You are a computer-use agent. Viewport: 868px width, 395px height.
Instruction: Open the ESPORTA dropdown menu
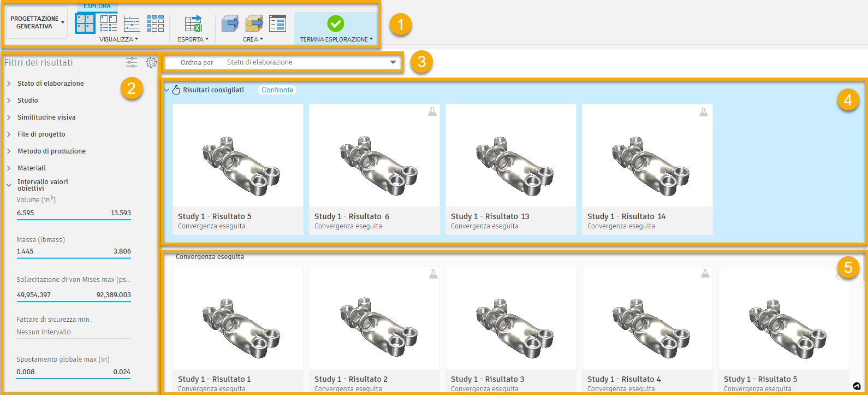coord(193,39)
